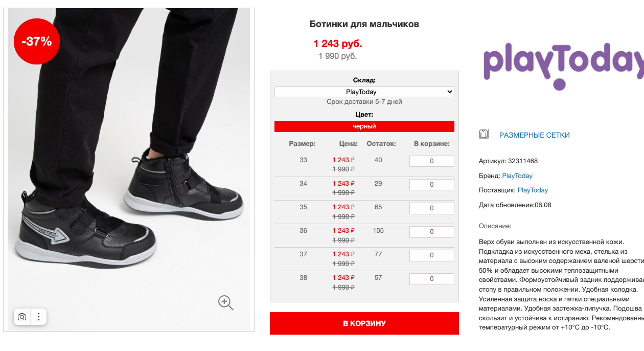644x351 pixels.
Task: Click the magnifier zoom icon on product photo
Action: pos(225,302)
